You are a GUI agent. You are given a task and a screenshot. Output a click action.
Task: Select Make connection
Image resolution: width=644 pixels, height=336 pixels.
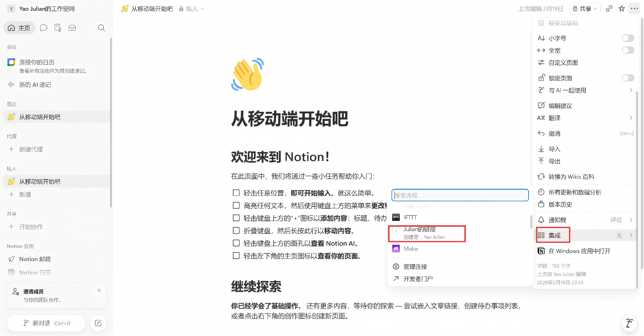[459, 249]
